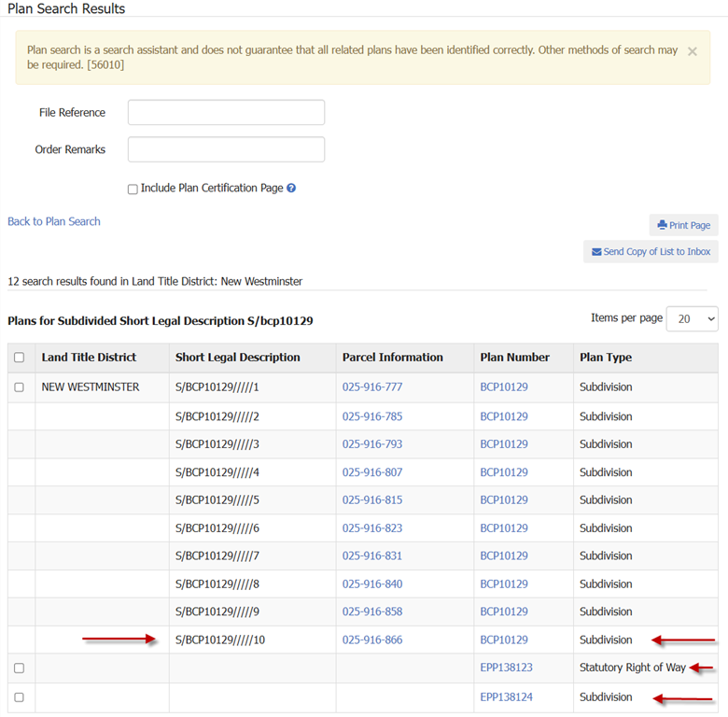Click Send Copy of List to Inbox
The image size is (728, 717).
click(x=651, y=252)
